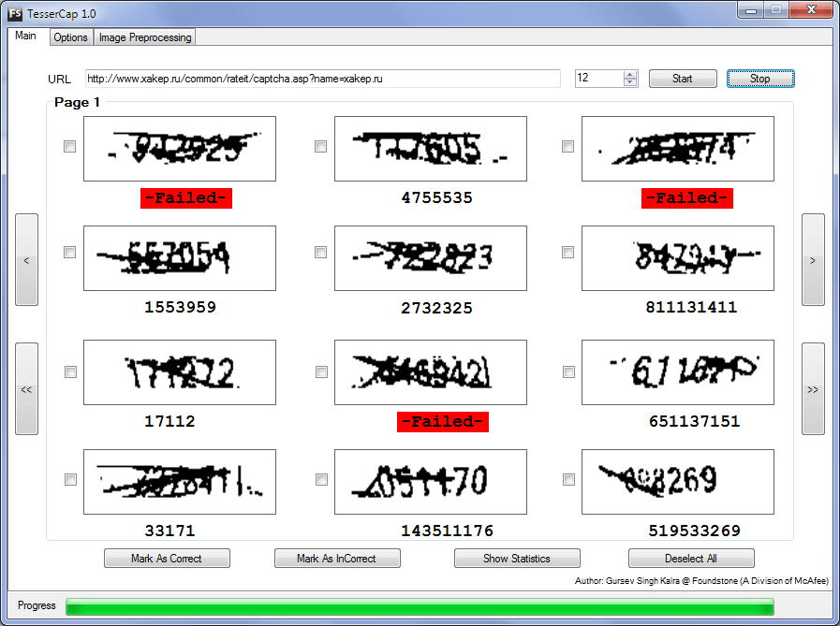The width and height of the screenshot is (840, 626).
Task: Increase the captcha count spinner up arrow
Action: 630,75
